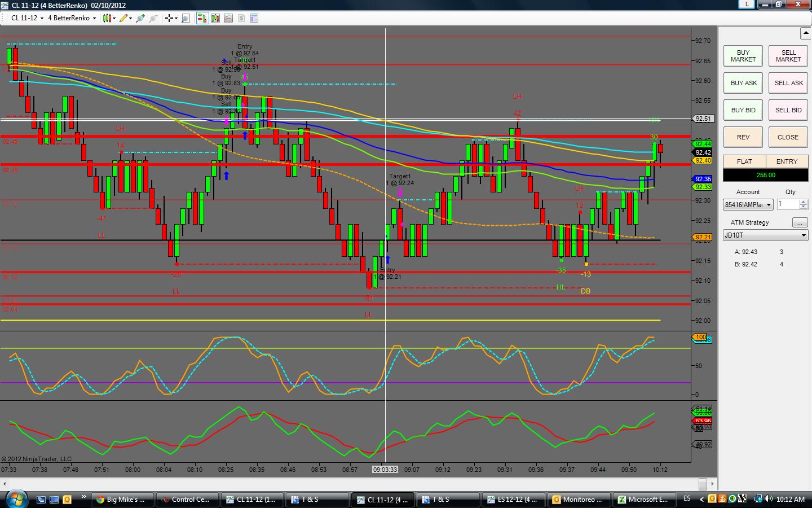
Task: Click the FLAT position status cell
Action: pyautogui.click(x=744, y=161)
